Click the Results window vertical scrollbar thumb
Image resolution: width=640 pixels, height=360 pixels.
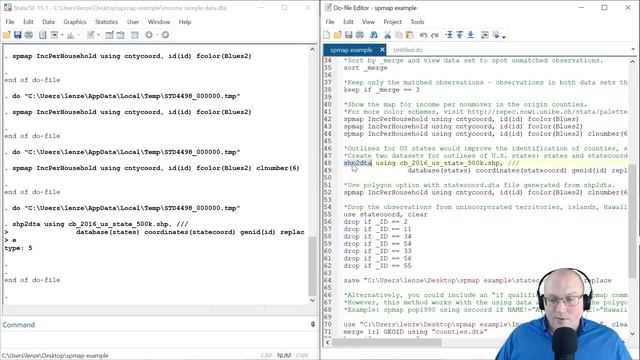point(312,266)
